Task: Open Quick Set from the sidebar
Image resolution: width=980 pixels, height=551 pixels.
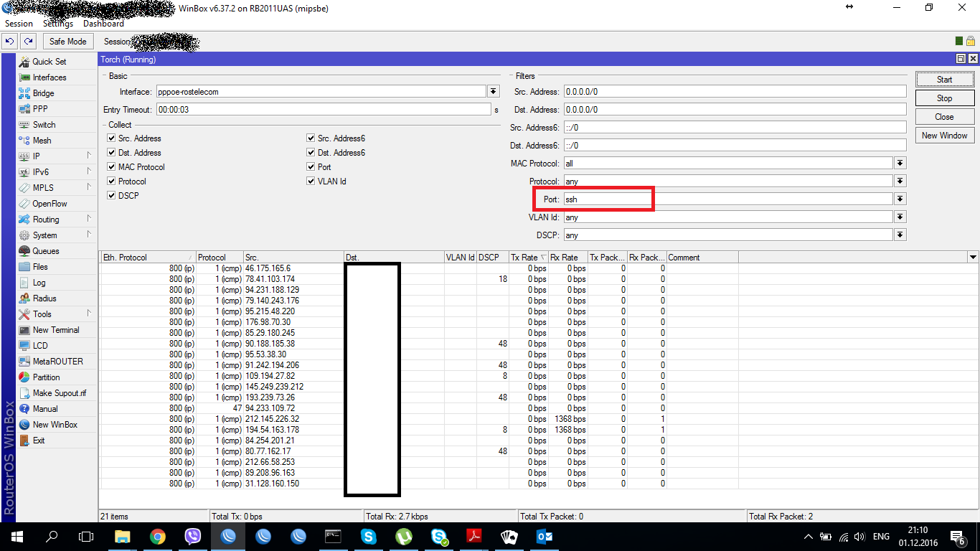Action: (x=49, y=62)
